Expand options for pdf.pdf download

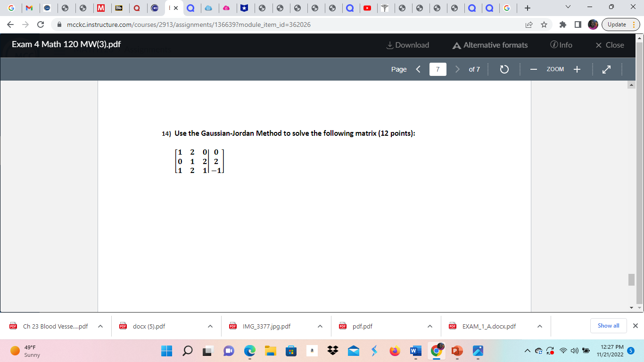pos(430,326)
